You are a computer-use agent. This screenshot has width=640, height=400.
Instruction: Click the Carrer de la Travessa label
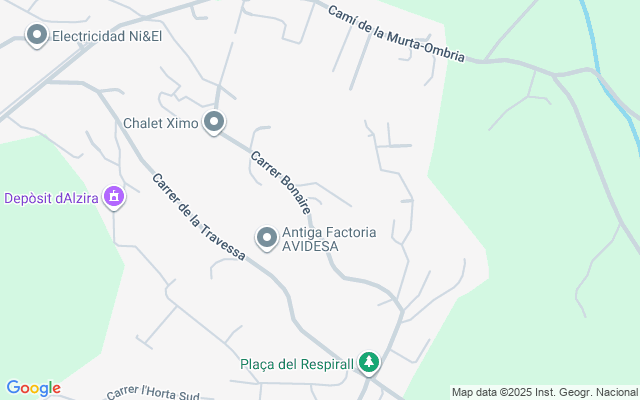199,217
